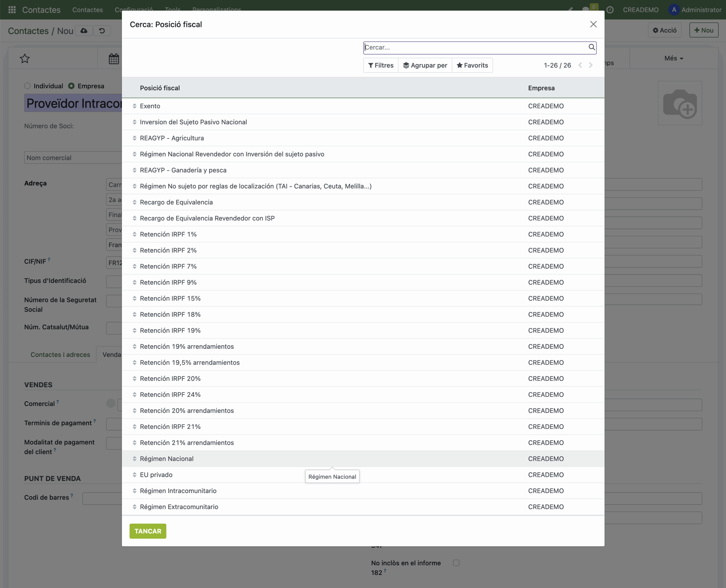Click the discard changes undo icon
Viewport: 726px width, 588px height.
[x=102, y=31]
